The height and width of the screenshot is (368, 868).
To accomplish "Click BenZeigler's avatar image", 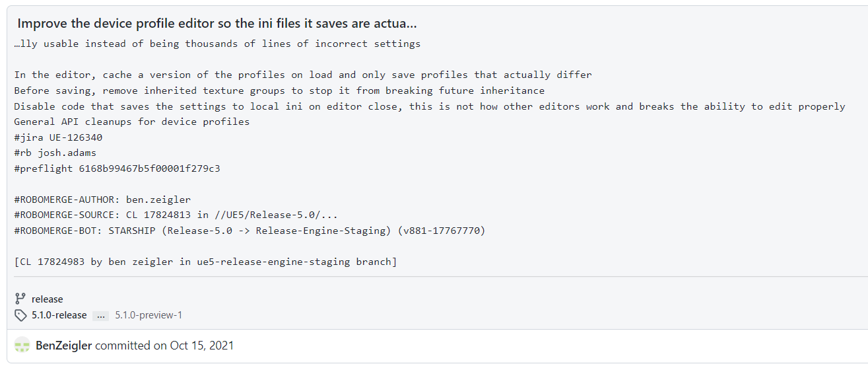I will [x=22, y=346].
